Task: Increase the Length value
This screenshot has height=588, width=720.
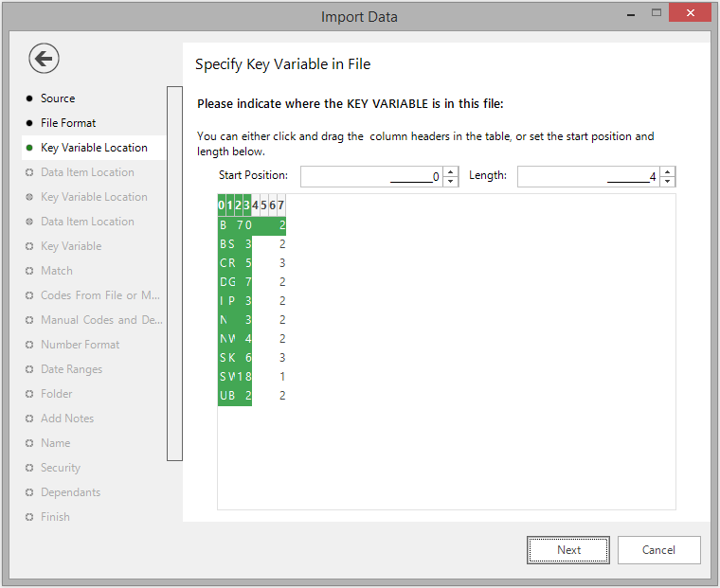Action: [x=668, y=171]
